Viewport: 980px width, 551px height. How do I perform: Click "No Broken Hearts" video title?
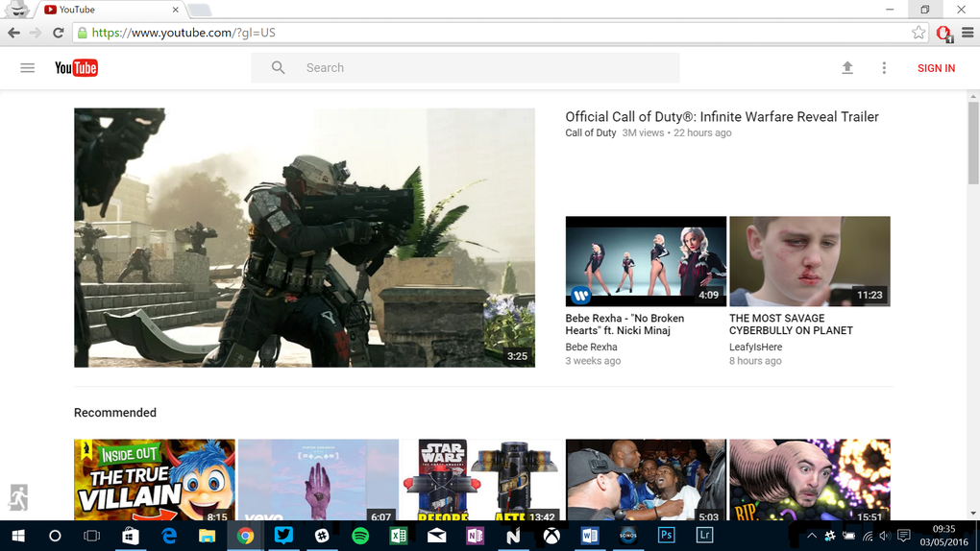pyautogui.click(x=625, y=324)
